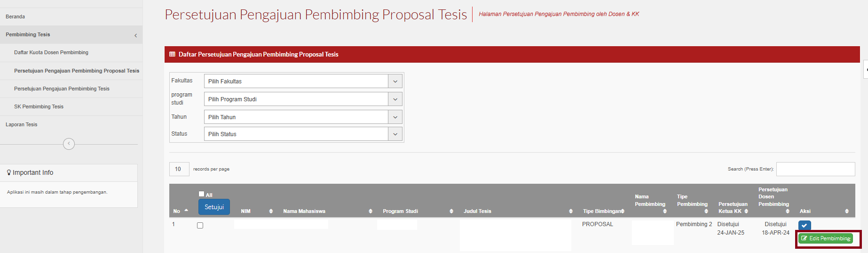
Task: Open the Pilih Program Studi dropdown
Action: (x=303, y=99)
